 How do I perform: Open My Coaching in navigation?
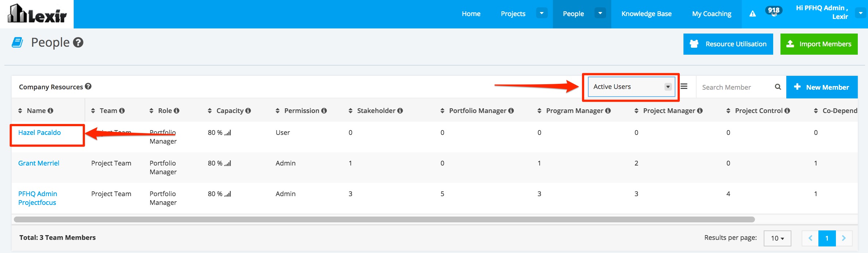coord(712,14)
